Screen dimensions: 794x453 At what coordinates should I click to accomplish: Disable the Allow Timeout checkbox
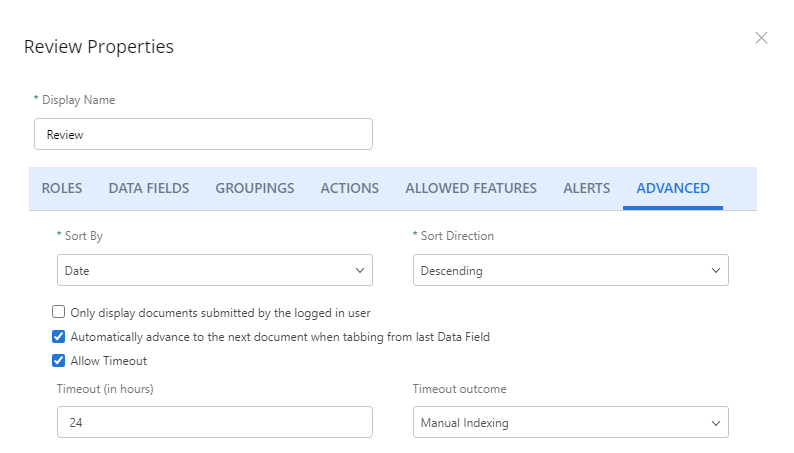tap(59, 360)
